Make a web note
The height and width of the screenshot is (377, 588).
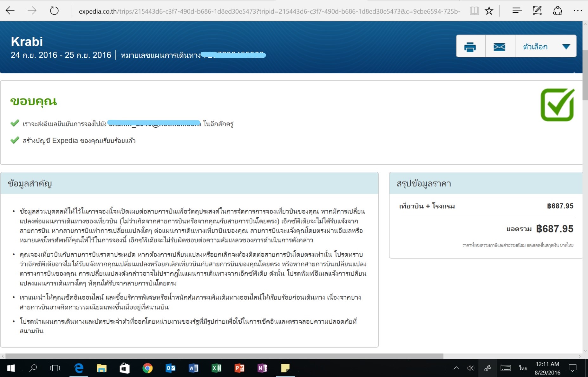[537, 11]
